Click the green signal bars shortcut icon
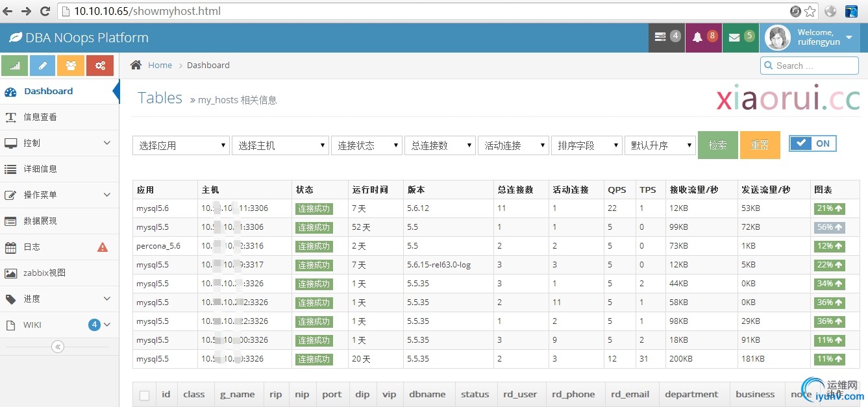The height and width of the screenshot is (407, 868). click(x=15, y=66)
